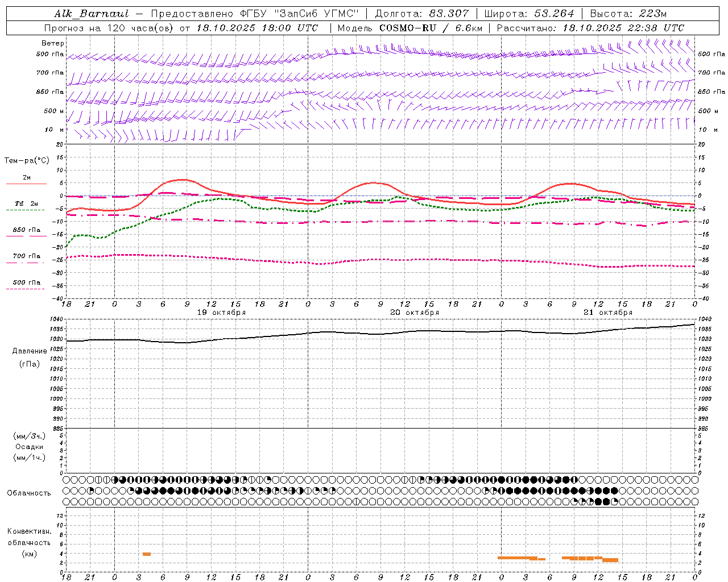Select the 700 гПа temperature legend line sample
Image resolution: width=728 pixels, height=582 pixels.
click(x=26, y=263)
